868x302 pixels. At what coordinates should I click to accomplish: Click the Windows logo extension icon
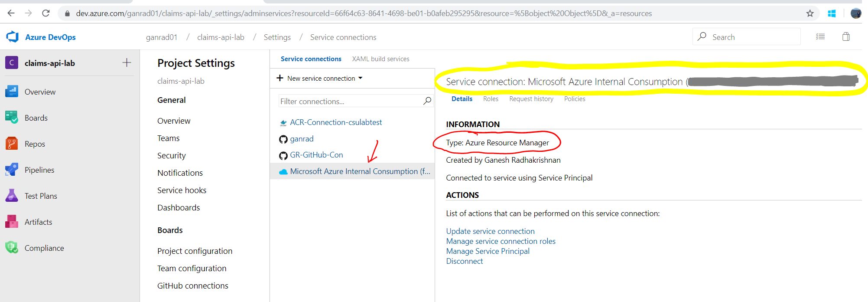832,13
